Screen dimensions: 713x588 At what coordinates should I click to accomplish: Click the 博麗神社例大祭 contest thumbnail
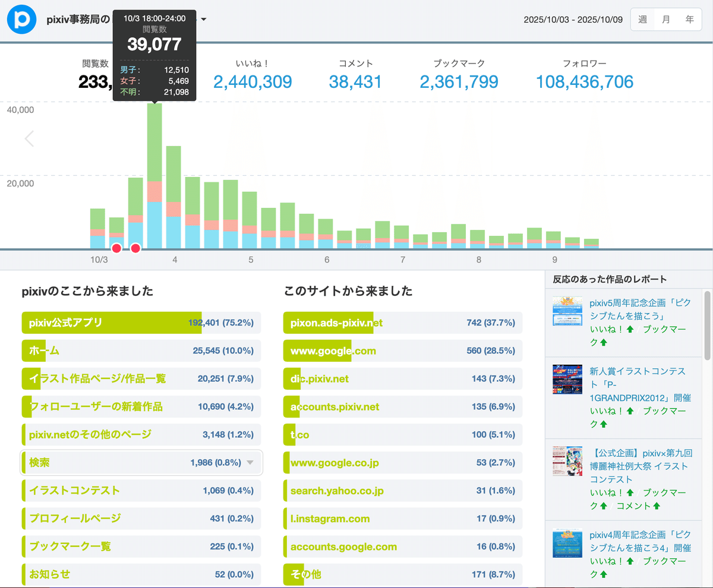tap(567, 461)
